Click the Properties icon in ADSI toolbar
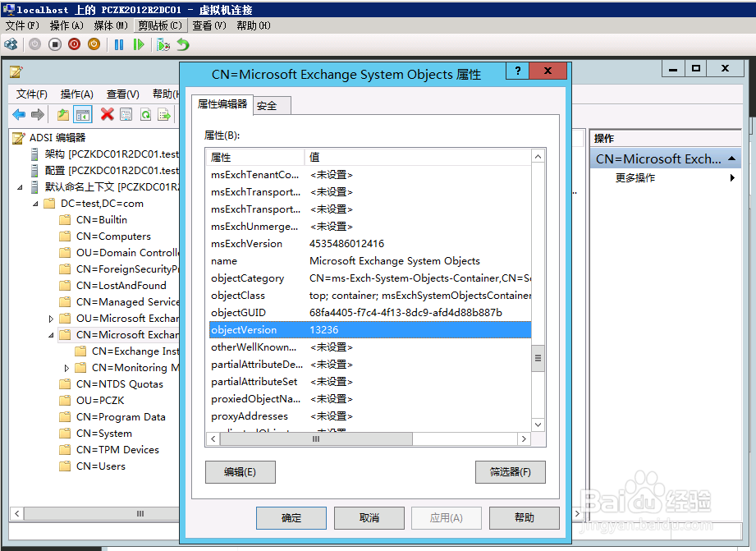This screenshot has height=551, width=756. 126,114
